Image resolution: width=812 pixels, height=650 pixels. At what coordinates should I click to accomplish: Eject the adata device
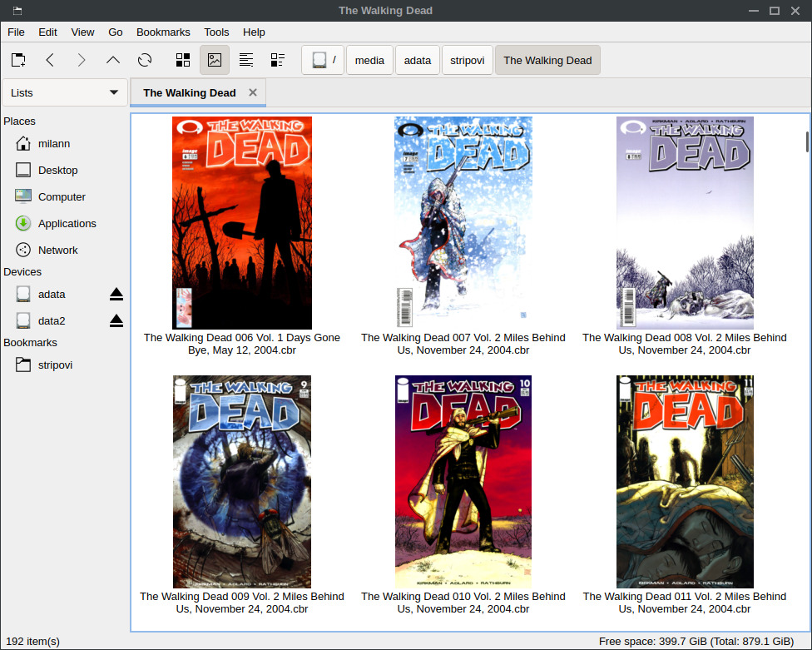coord(116,295)
